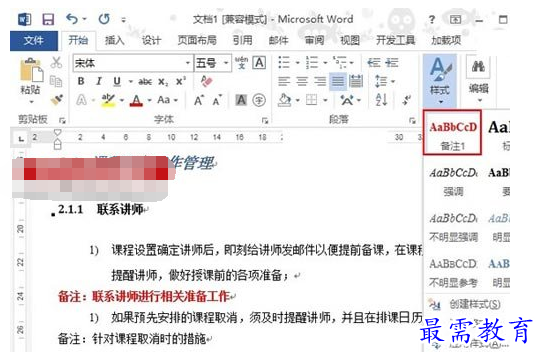Increase paragraph indent

coord(392,63)
